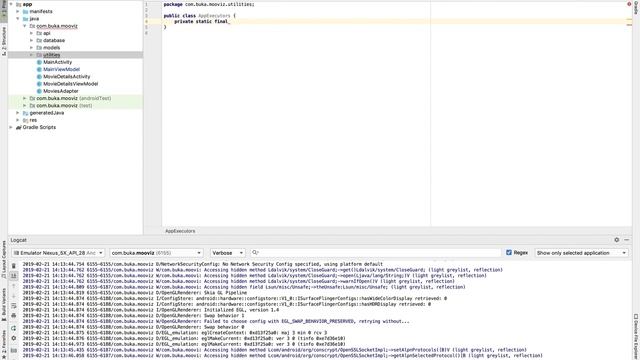The height and width of the screenshot is (360, 640).
Task: Expand com.buka.mooviz (androidTest) package arrow
Action: pos(25,98)
